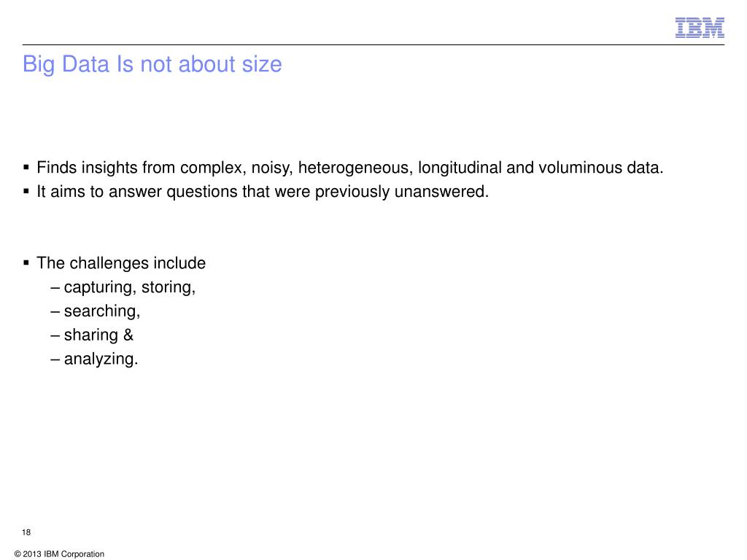Click the square bullet before 'The challenges'
Image resolution: width=747 pixels, height=560 pixels.
pyautogui.click(x=26, y=262)
